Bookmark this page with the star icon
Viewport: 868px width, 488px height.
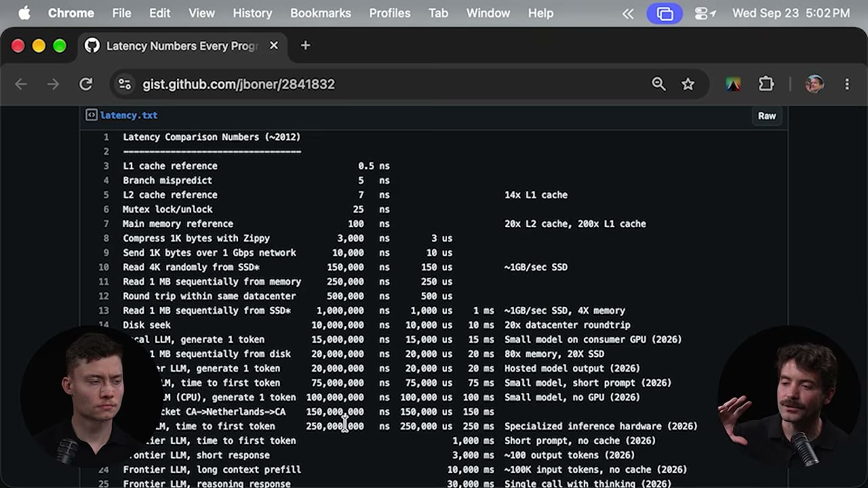(x=688, y=84)
